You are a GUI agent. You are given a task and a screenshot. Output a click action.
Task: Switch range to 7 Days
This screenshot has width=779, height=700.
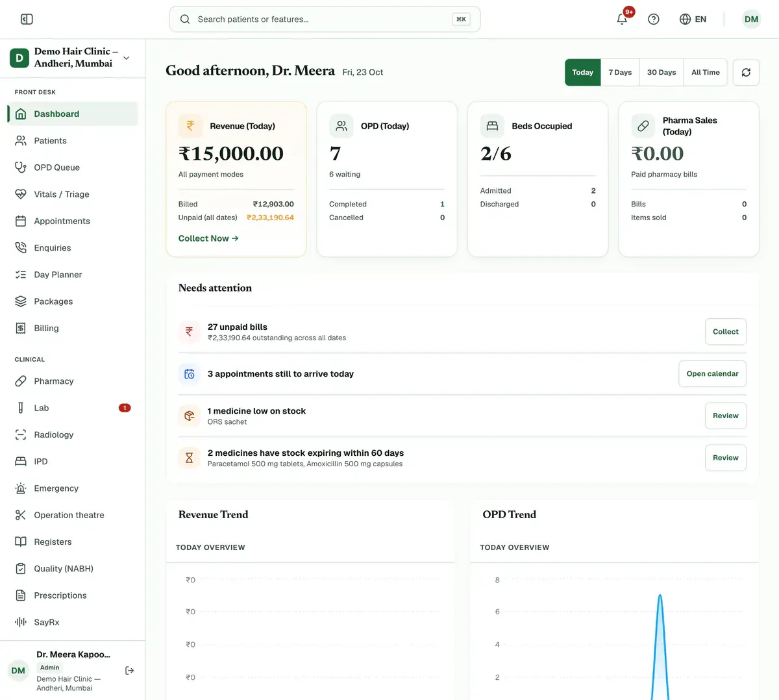tap(620, 73)
